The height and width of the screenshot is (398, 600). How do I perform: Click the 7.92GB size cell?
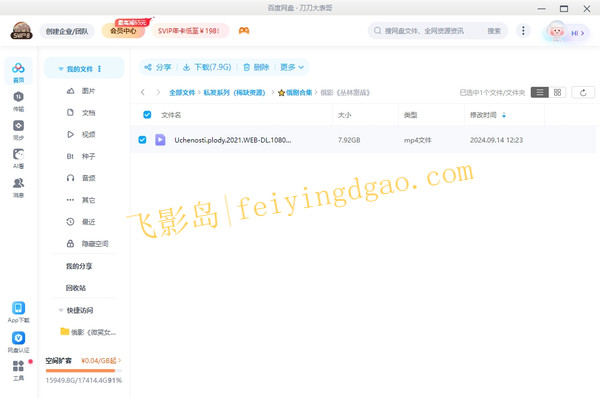tap(349, 140)
